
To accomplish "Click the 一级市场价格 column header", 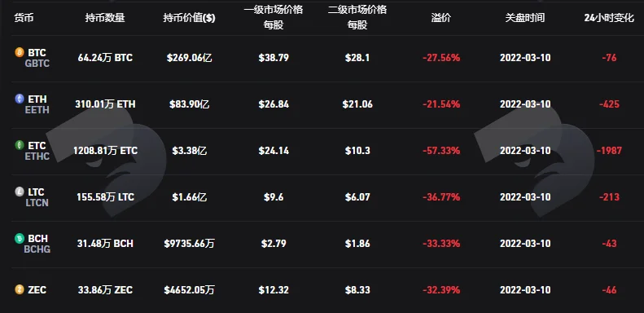I will pyautogui.click(x=274, y=10).
